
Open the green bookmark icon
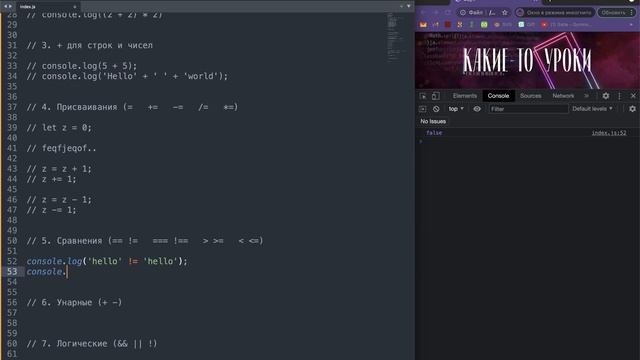484,24
